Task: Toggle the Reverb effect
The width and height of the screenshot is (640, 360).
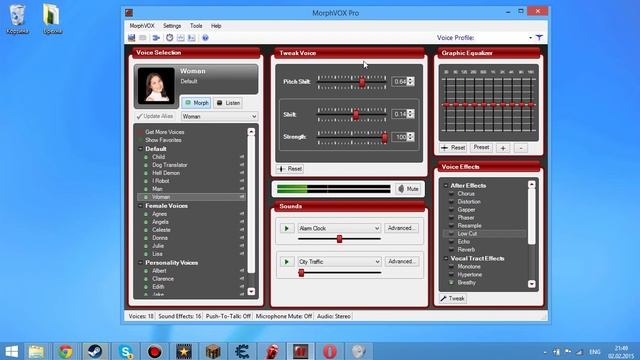Action: (451, 249)
